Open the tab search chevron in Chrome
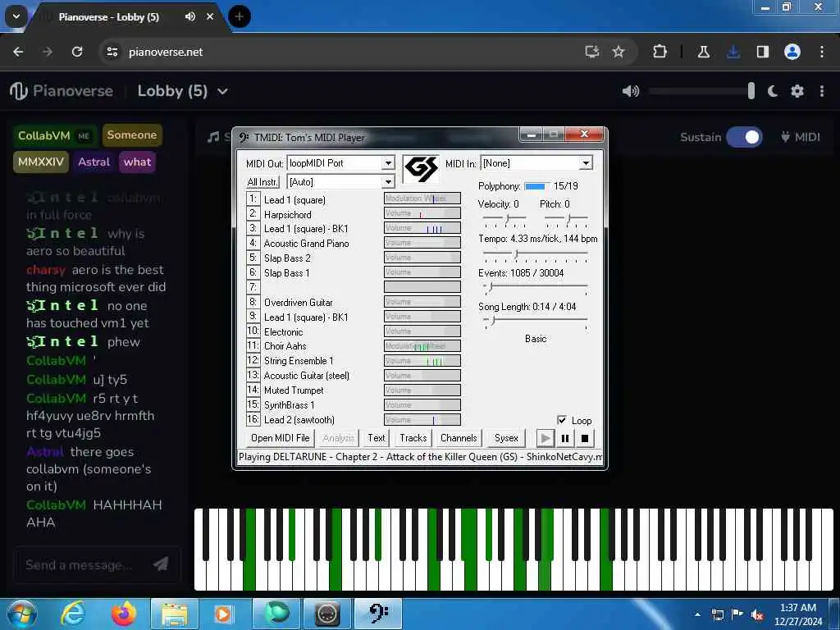 click(x=16, y=16)
